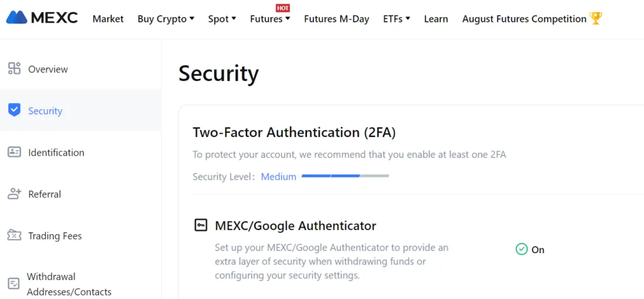Screen dimensions: 644x299
Task: Click the Authenticator key icon
Action: click(x=201, y=225)
